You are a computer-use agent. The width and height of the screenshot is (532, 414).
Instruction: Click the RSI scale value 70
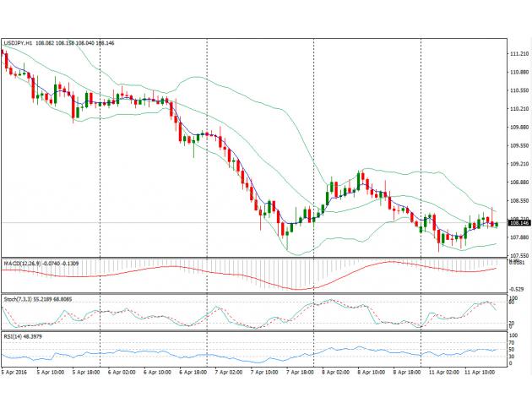pyautogui.click(x=512, y=343)
